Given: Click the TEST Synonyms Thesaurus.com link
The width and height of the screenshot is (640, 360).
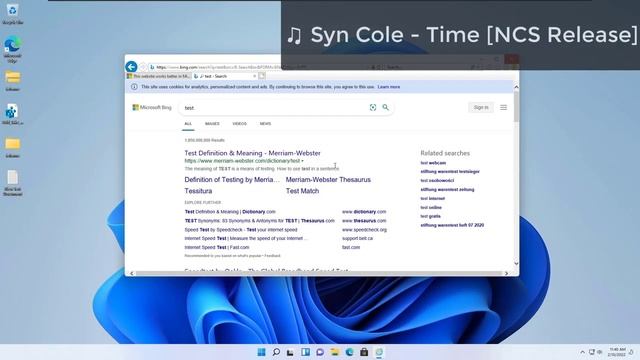Looking at the screenshot, I should (259, 221).
